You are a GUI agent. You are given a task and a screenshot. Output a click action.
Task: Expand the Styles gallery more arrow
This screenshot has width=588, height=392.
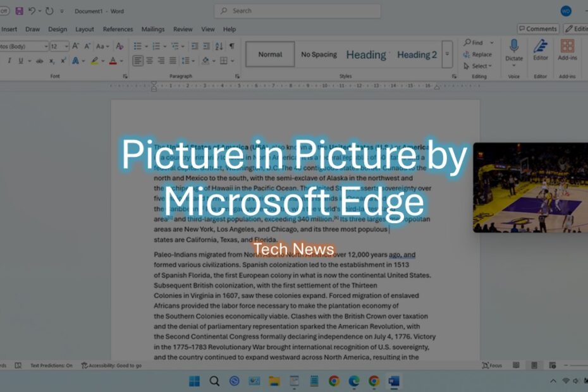pyautogui.click(x=447, y=54)
